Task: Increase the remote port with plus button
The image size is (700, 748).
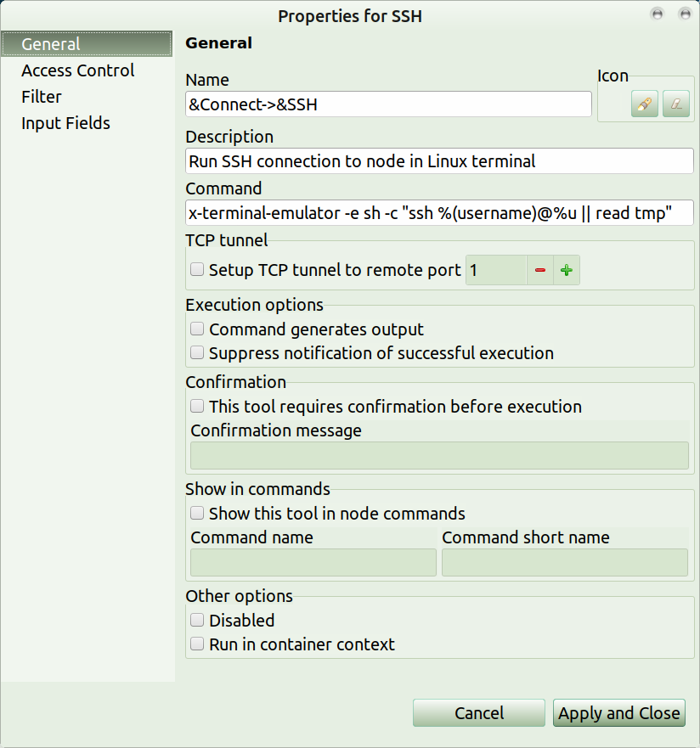Action: tap(567, 271)
